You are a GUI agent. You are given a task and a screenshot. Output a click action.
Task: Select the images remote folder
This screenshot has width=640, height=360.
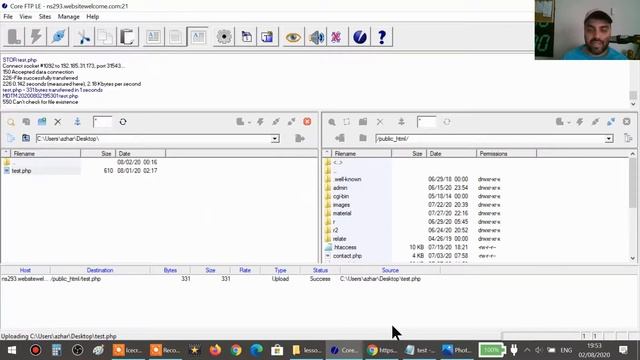[341, 205]
